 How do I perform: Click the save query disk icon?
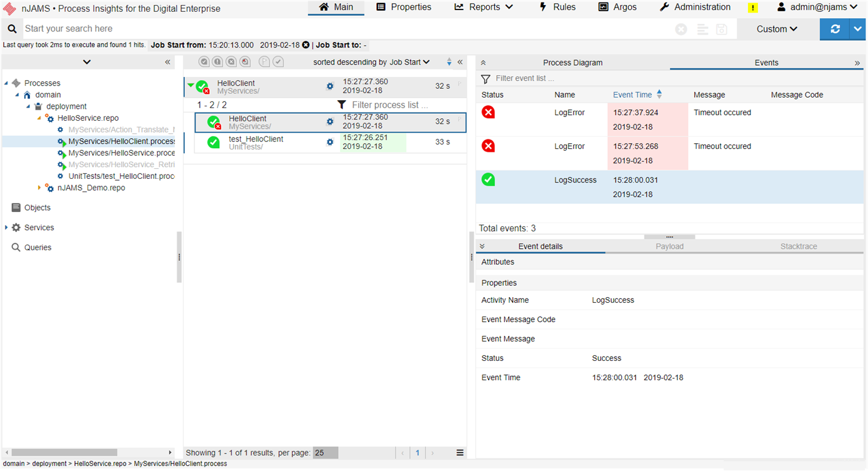(x=722, y=29)
